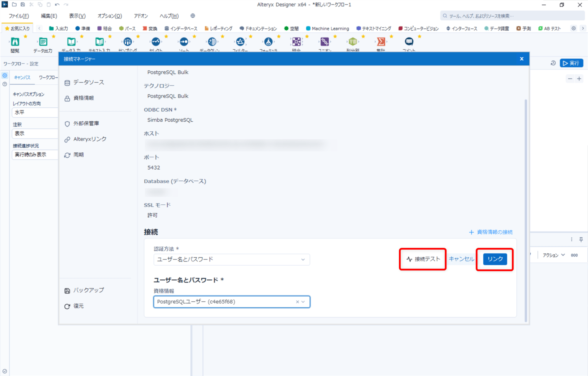Select the Select tool checkmark icon

(x=156, y=42)
